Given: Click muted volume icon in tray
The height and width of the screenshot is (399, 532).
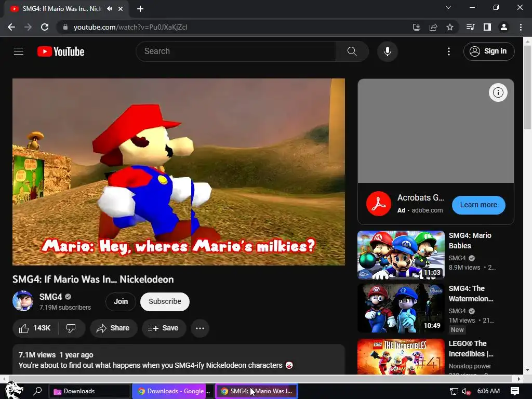Looking at the screenshot, I should [466, 391].
